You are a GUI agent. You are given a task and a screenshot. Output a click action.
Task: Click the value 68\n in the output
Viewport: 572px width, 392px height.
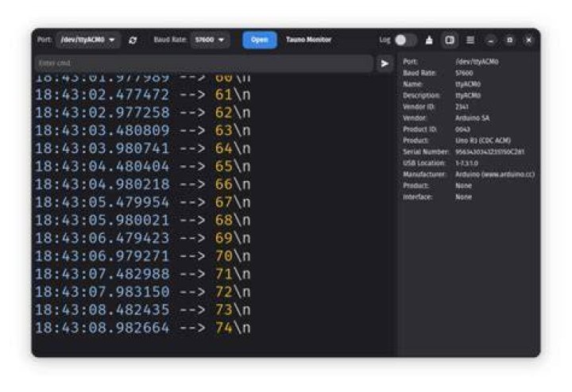[x=232, y=220]
